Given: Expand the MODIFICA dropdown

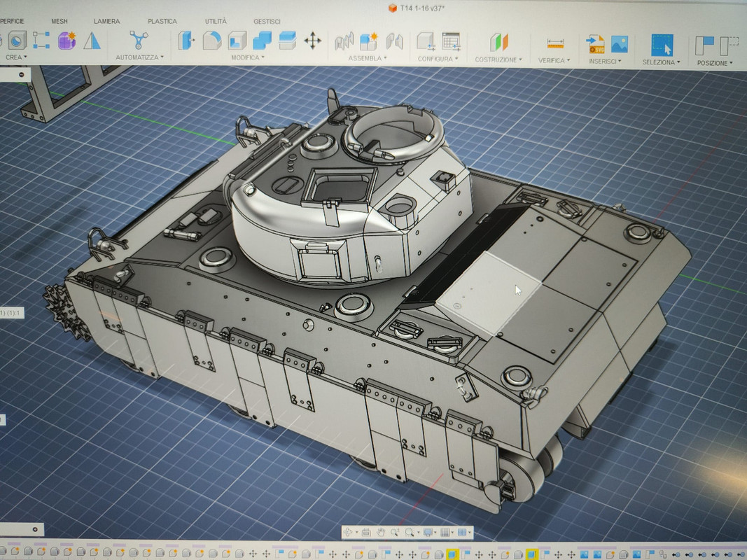Looking at the screenshot, I should (247, 57).
